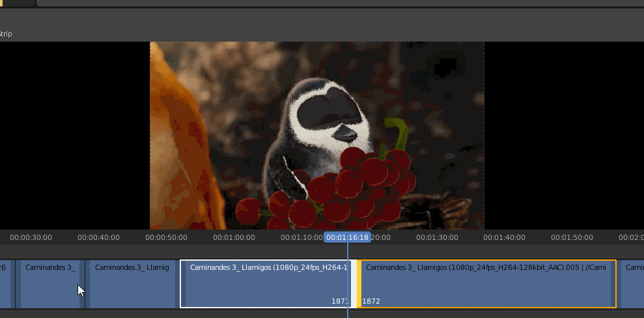Image resolution: width=644 pixels, height=318 pixels.
Task: Click the 00:01:00:00 mark on the timeline ruler
Action: click(x=234, y=237)
